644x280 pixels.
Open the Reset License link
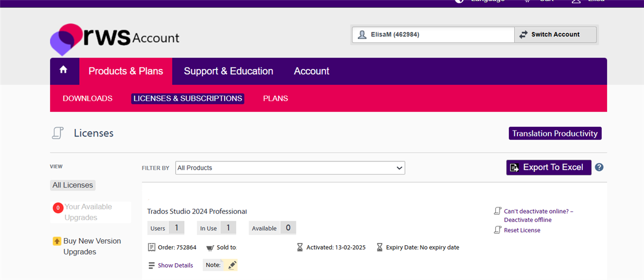point(522,230)
